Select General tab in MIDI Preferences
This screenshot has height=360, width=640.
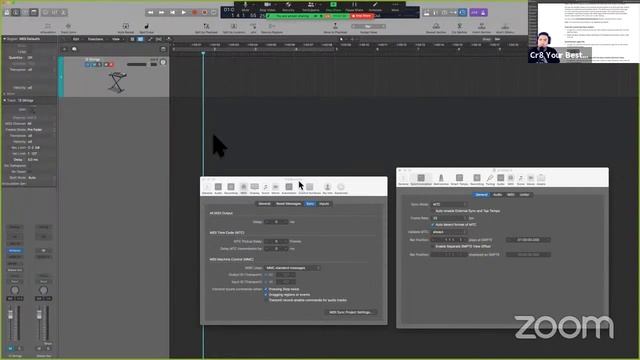click(x=264, y=204)
